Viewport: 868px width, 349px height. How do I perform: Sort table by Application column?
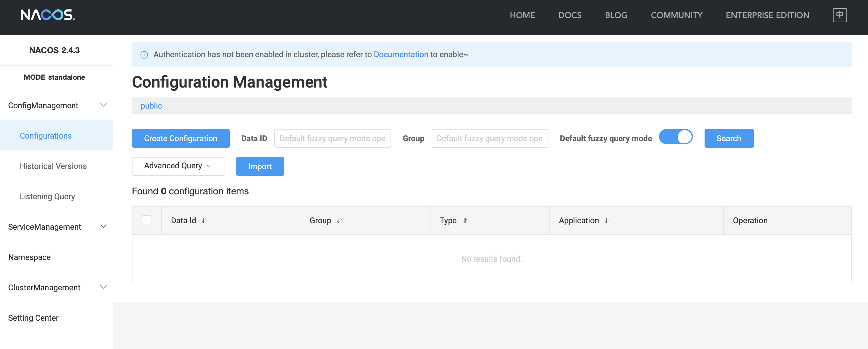[607, 221]
